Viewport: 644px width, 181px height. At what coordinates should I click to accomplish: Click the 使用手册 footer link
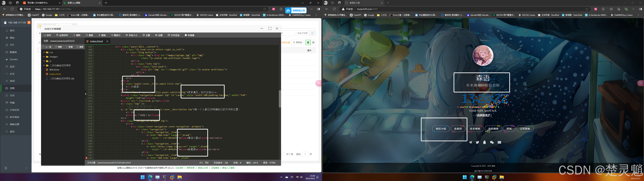pyautogui.click(x=191, y=168)
